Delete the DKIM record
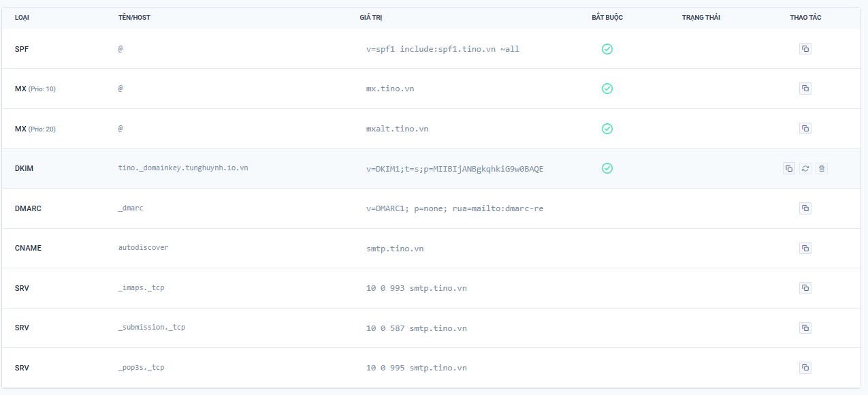The height and width of the screenshot is (395, 868). (822, 168)
